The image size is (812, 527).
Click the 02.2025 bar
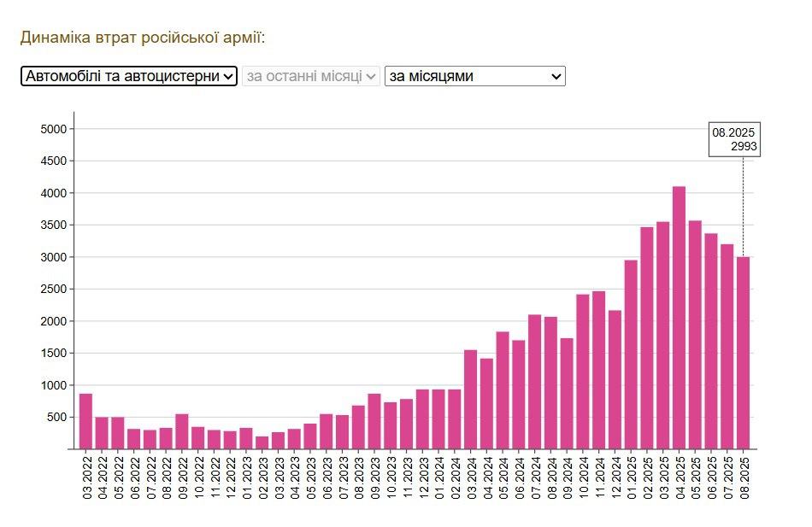click(647, 338)
